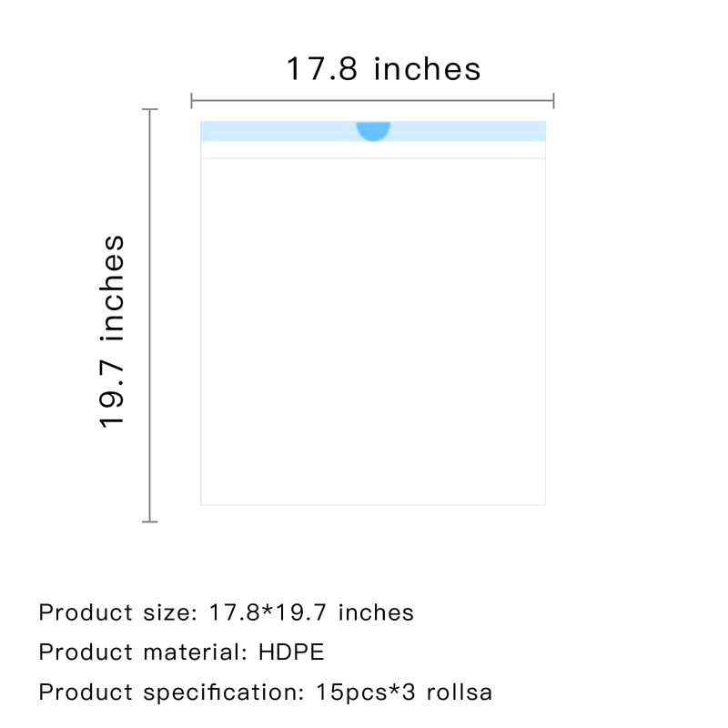The height and width of the screenshot is (728, 728).
Task: Select the light blue strip atop bag
Action: [273, 131]
